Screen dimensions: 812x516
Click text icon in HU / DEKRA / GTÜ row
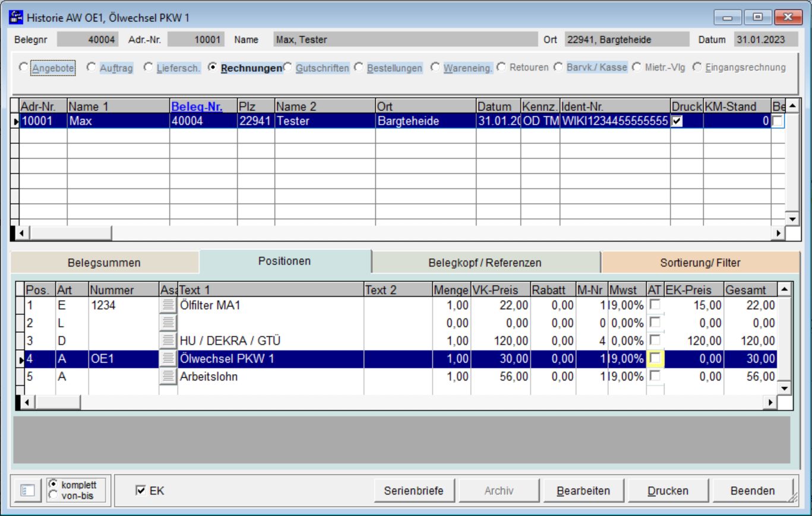(169, 341)
